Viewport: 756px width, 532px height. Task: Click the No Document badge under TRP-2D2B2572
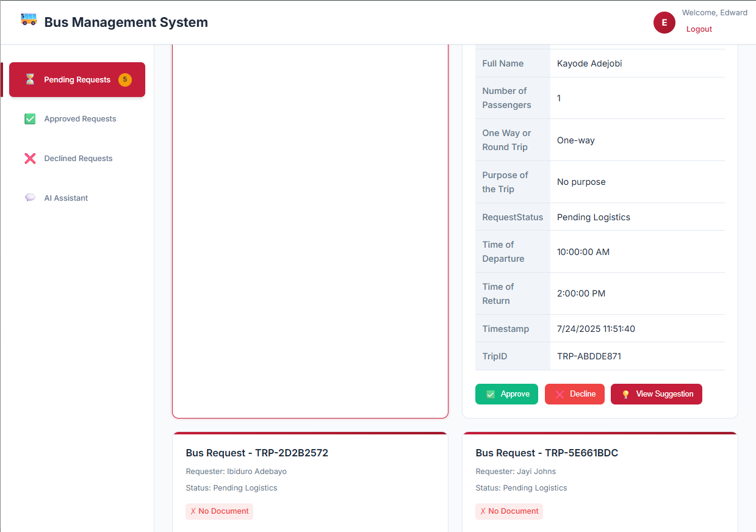coord(219,511)
